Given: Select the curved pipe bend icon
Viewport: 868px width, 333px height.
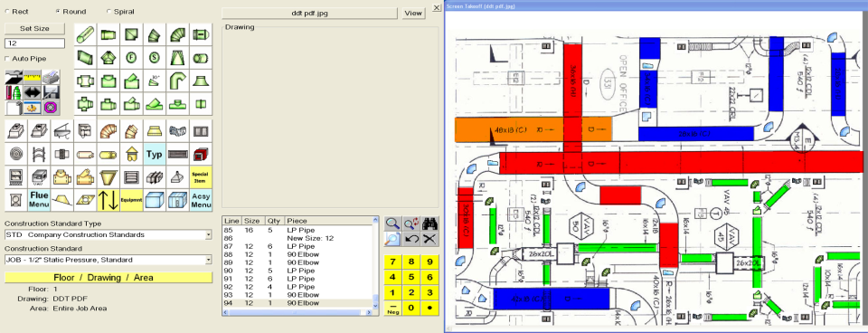Looking at the screenshot, I should point(178,81).
